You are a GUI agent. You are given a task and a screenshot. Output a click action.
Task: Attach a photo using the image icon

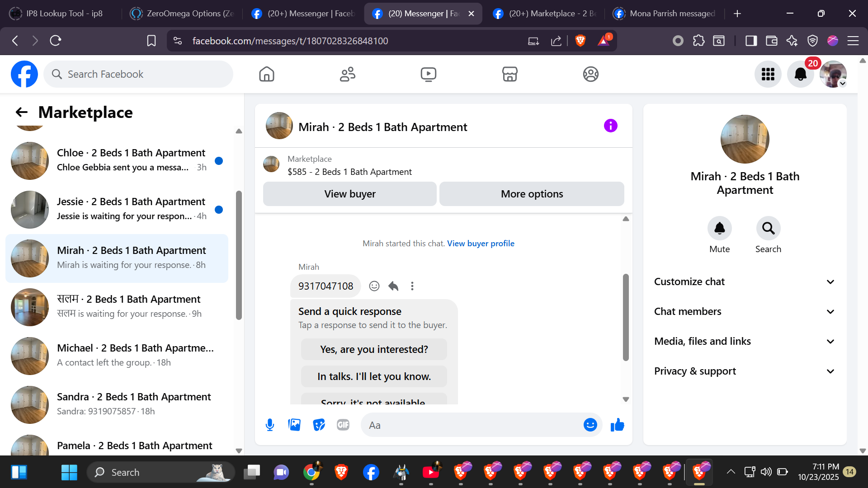point(294,425)
